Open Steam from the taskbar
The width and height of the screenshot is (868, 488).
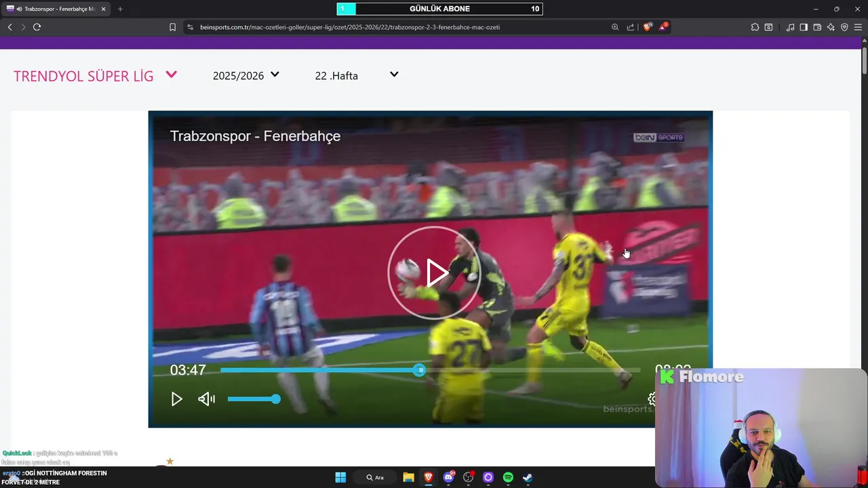[528, 477]
